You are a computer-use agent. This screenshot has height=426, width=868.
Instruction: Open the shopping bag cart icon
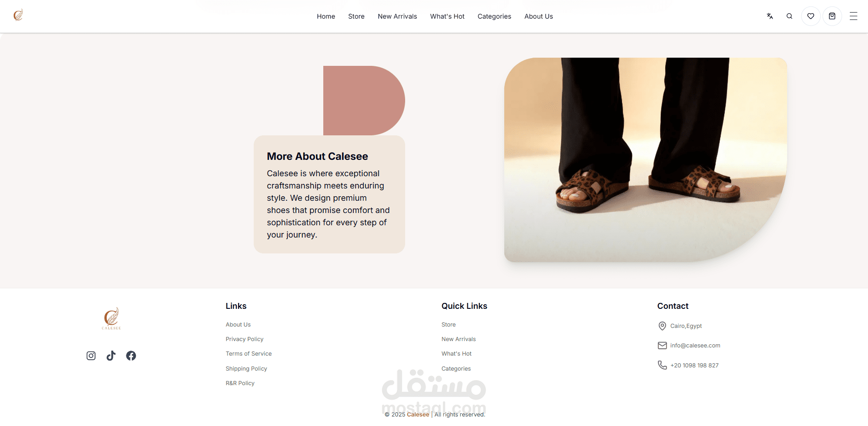[x=832, y=16]
